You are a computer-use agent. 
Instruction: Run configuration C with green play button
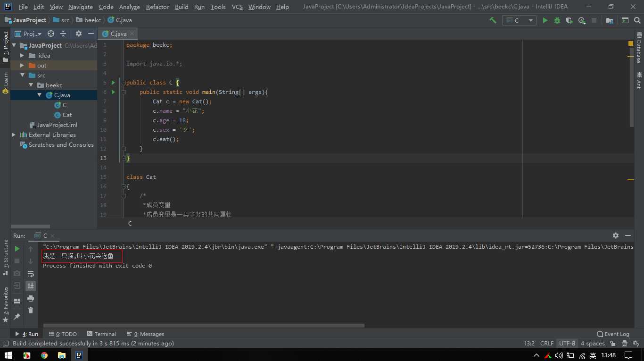545,20
